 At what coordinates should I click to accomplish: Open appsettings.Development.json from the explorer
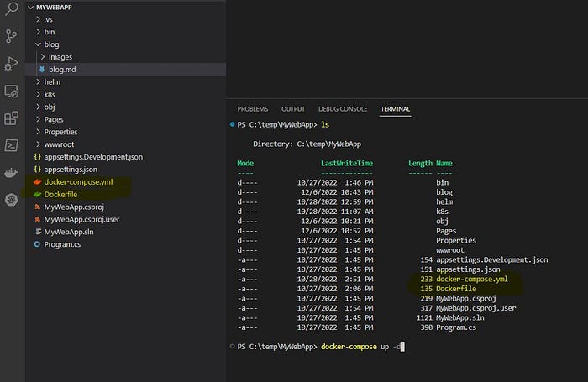(x=93, y=157)
